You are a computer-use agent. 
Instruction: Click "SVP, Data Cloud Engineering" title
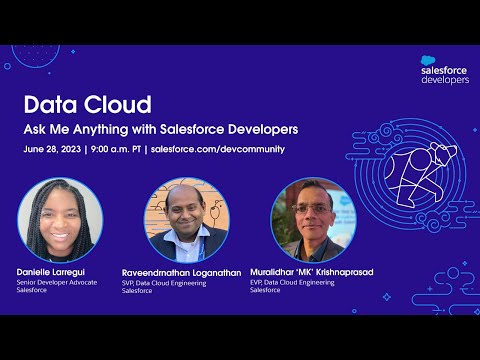pyautogui.click(x=164, y=283)
